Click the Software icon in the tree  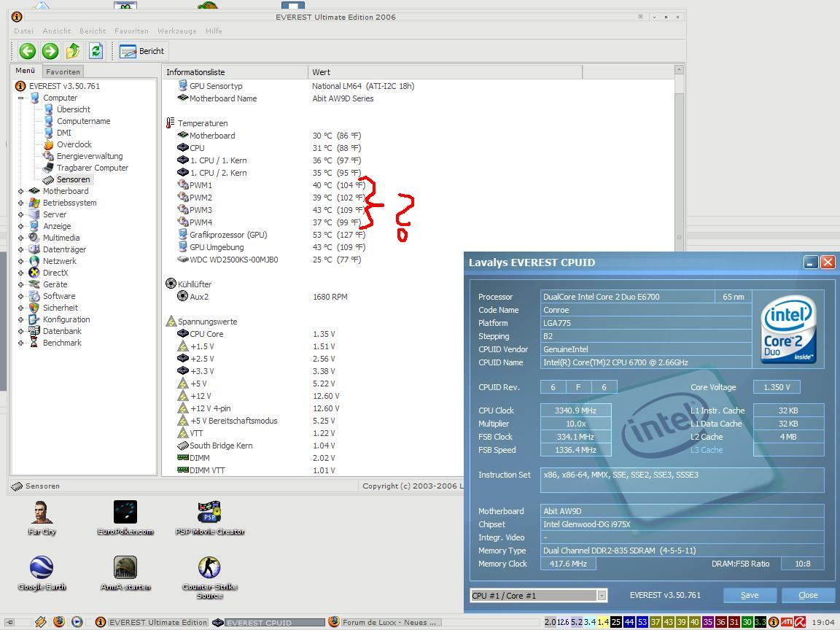(34, 296)
